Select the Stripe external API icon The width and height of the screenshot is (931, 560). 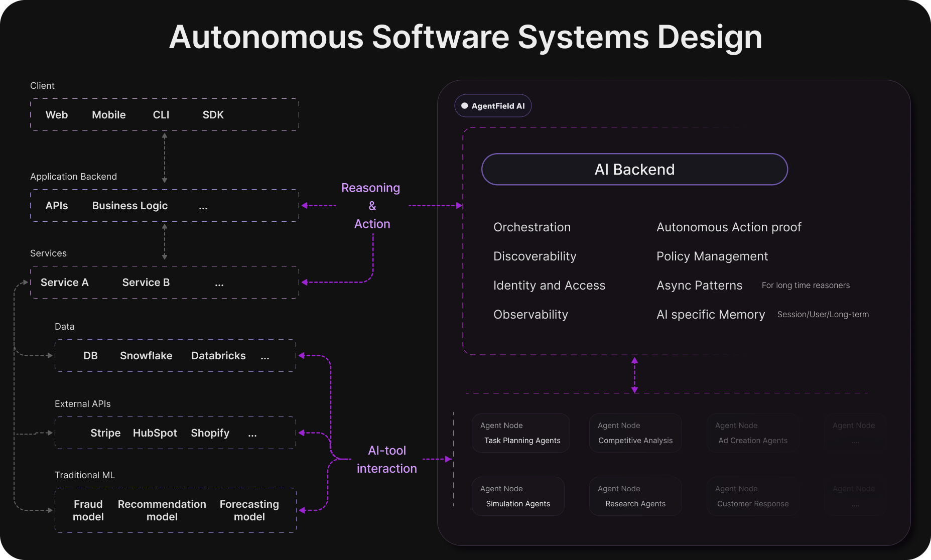(x=105, y=433)
